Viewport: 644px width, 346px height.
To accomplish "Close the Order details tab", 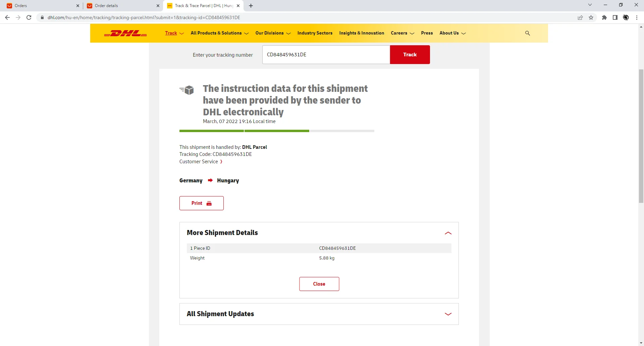I will pos(158,6).
